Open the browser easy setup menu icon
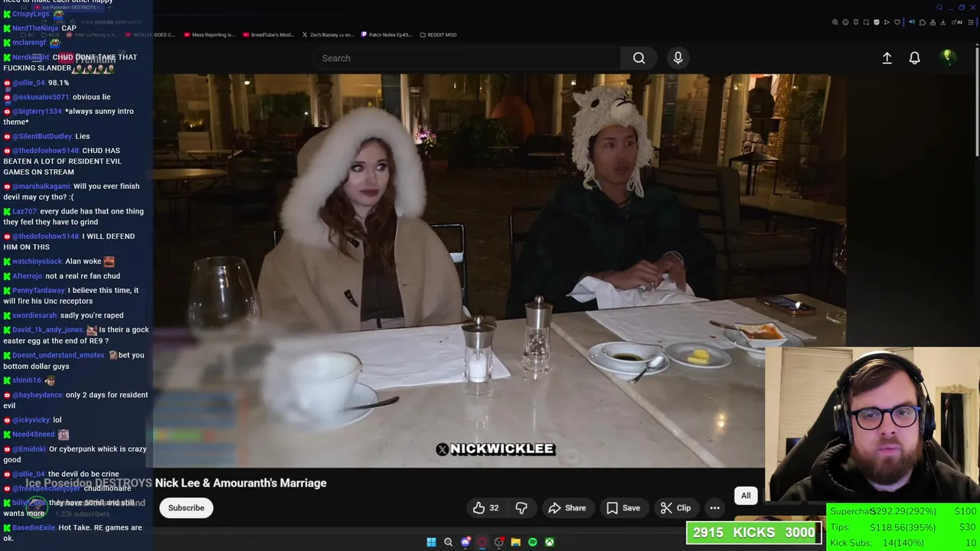This screenshot has height=551, width=980. 971,22
